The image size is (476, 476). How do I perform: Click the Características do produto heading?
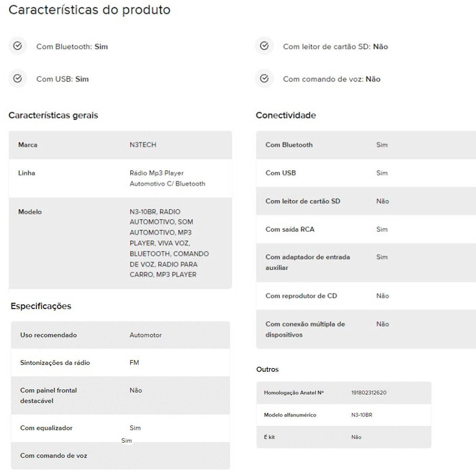pos(89,10)
